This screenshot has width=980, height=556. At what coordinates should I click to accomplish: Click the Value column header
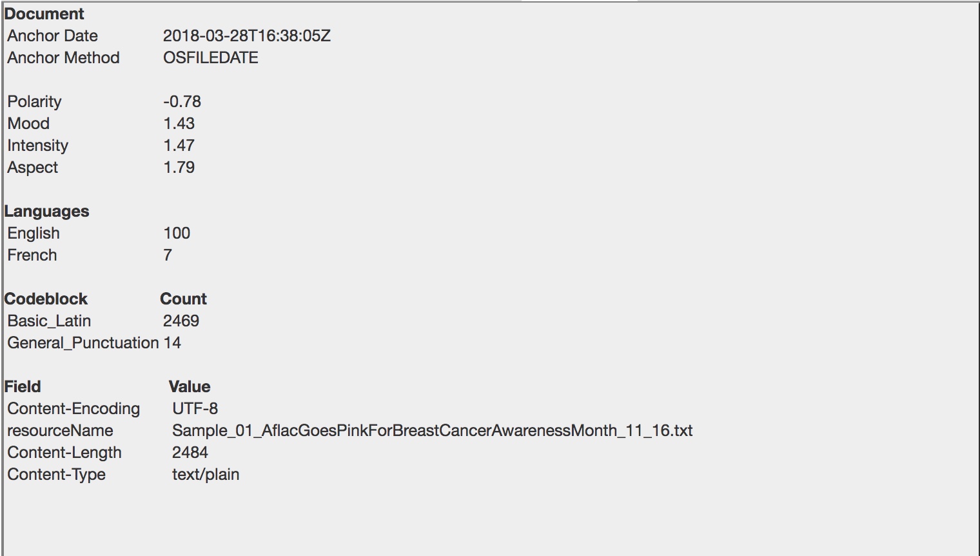click(190, 386)
